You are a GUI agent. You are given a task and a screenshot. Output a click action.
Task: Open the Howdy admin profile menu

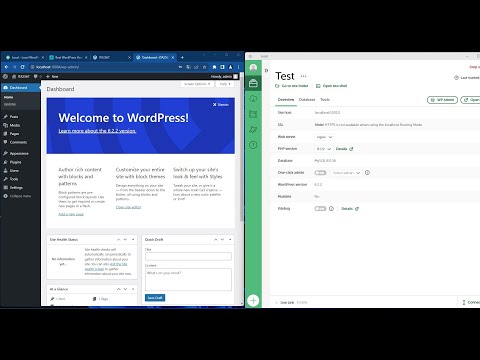pyautogui.click(x=224, y=76)
